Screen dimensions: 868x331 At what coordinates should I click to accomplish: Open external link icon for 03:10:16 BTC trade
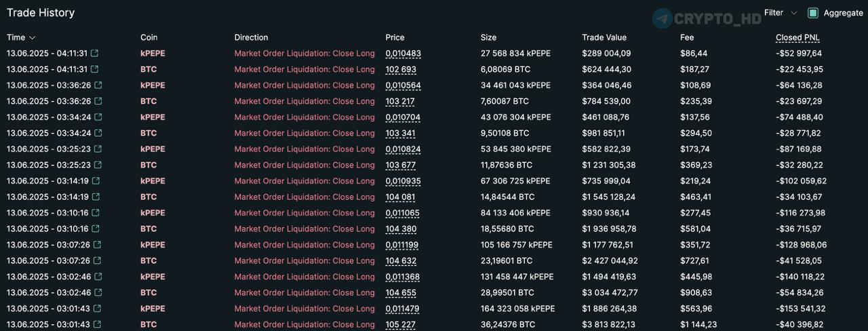click(95, 229)
